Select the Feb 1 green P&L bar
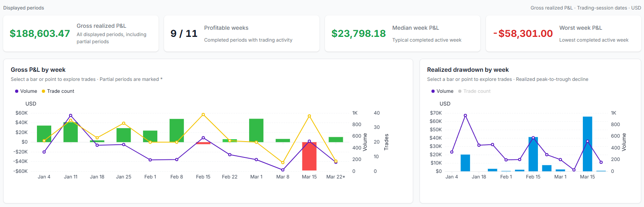Image resolution: width=644 pixels, height=207 pixels. coord(150,136)
